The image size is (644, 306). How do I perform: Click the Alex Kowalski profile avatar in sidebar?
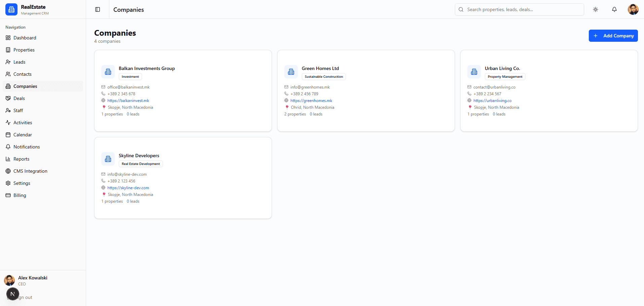coord(9,280)
